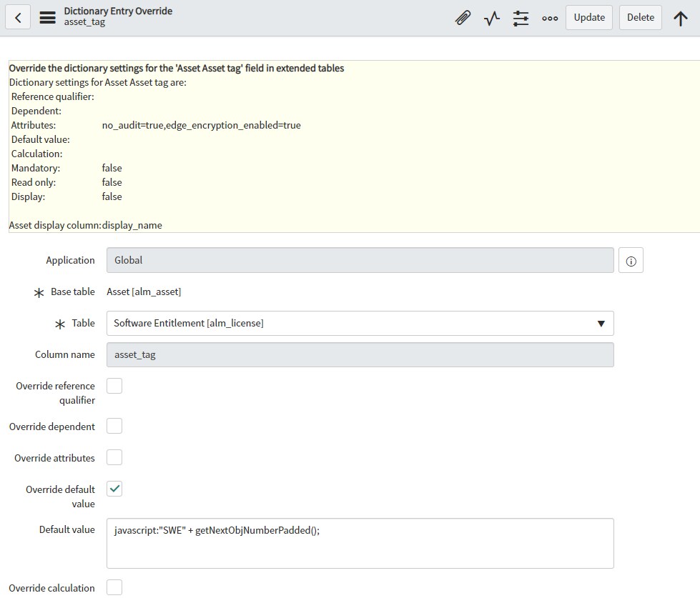This screenshot has width=700, height=598.
Task: Uncheck Override default value
Action: click(x=114, y=489)
